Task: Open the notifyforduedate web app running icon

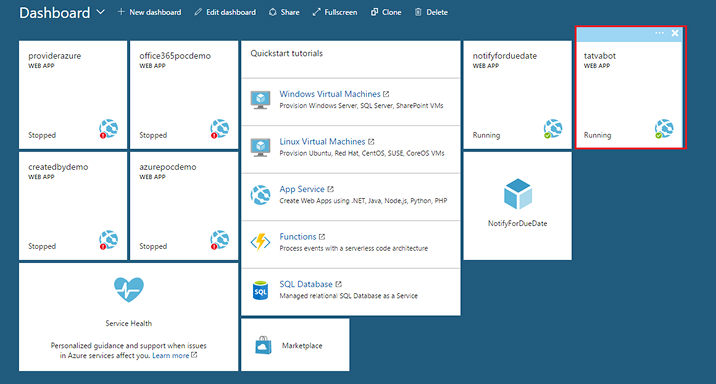Action: 553,129
